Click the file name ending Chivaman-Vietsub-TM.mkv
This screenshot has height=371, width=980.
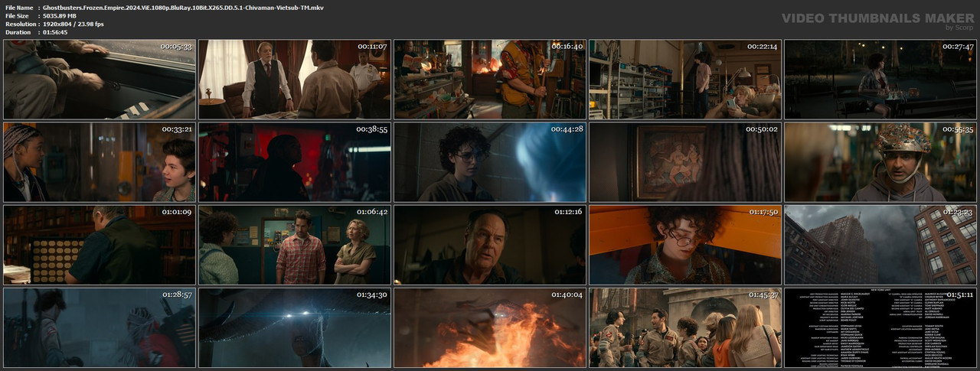[183, 7]
